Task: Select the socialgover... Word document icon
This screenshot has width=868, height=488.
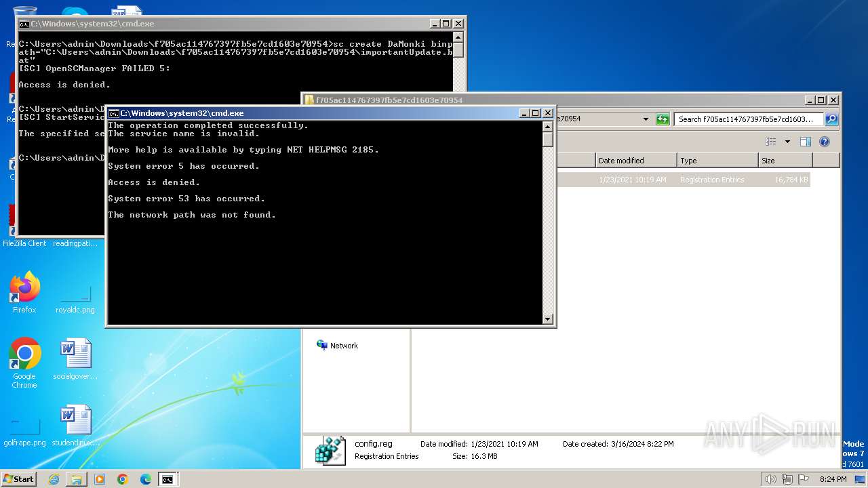Action: tap(75, 359)
